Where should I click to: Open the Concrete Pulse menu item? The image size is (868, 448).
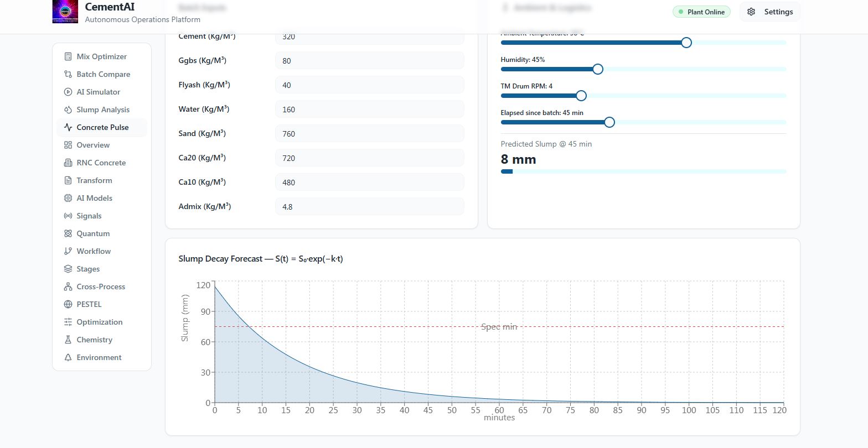point(102,127)
